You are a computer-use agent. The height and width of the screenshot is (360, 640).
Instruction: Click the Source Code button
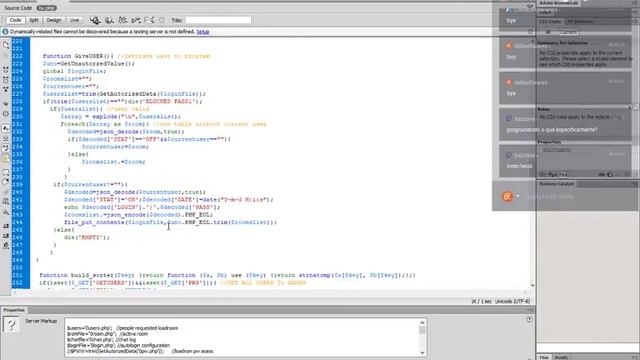[x=18, y=8]
